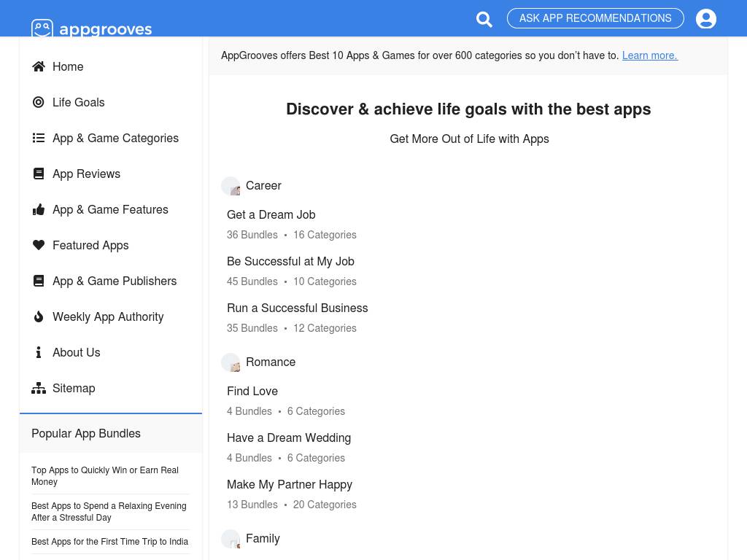The image size is (747, 560).
Task: Click 'Get More Out of Life with Apps' subtitle
Action: click(469, 139)
